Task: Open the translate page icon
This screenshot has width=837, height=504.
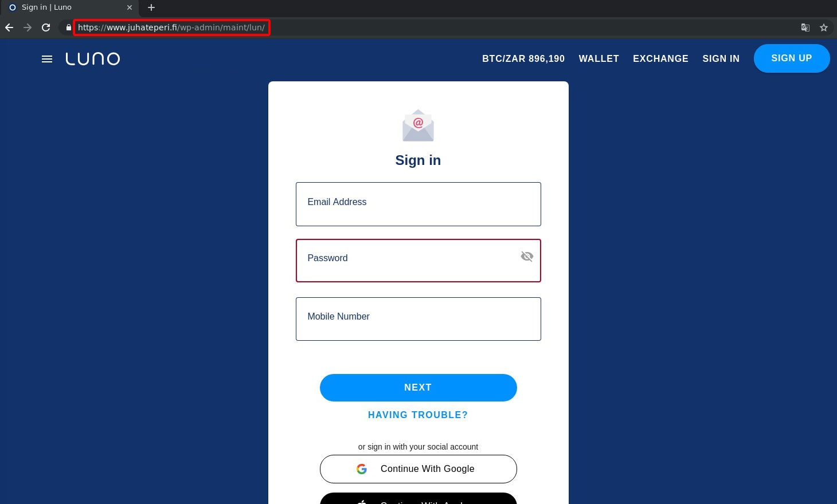Action: [805, 27]
